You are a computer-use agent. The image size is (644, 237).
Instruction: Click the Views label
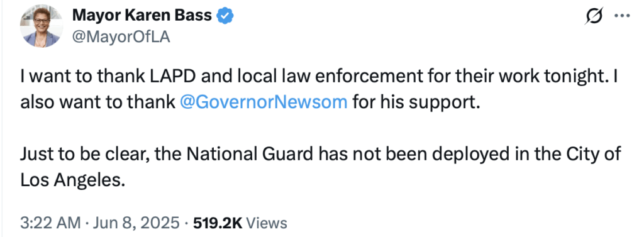coord(268,223)
